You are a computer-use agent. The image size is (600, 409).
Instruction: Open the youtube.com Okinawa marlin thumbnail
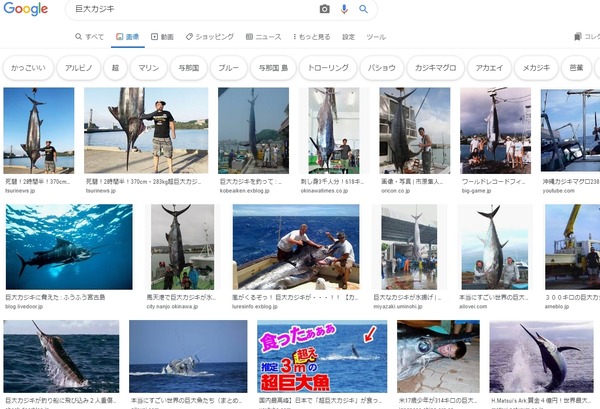[x=570, y=130]
